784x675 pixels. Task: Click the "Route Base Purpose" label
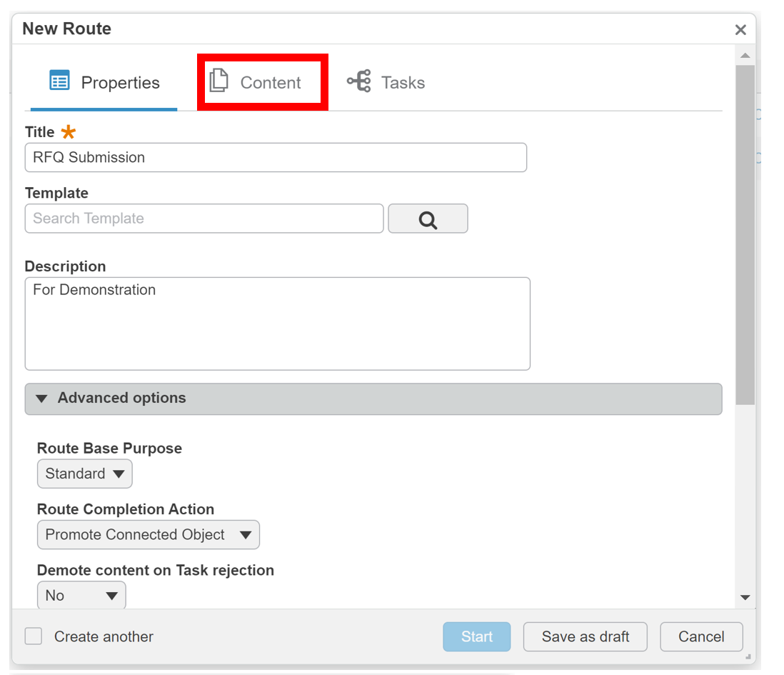[109, 449]
